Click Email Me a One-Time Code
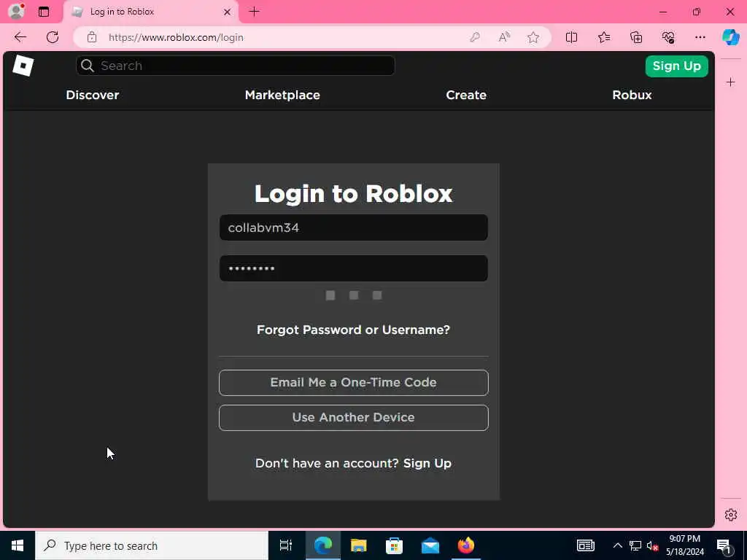 tap(354, 383)
